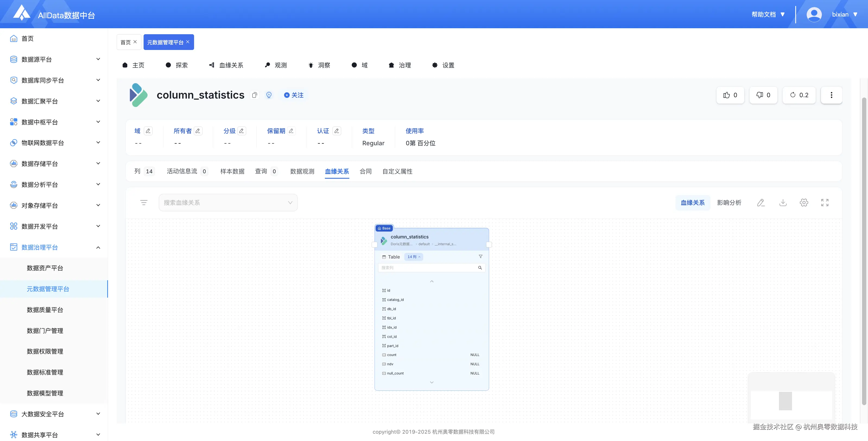
Task: Enter fullscreen lineage view
Action: (825, 203)
